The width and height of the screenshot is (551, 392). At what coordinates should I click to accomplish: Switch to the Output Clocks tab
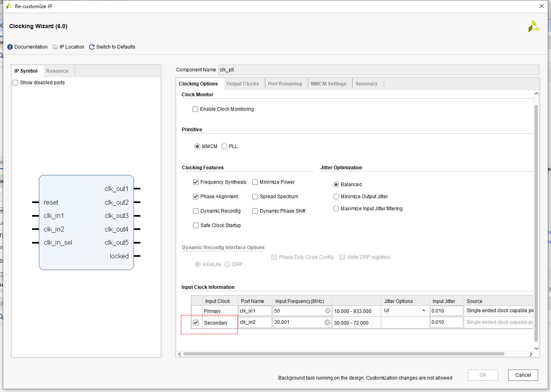point(243,84)
